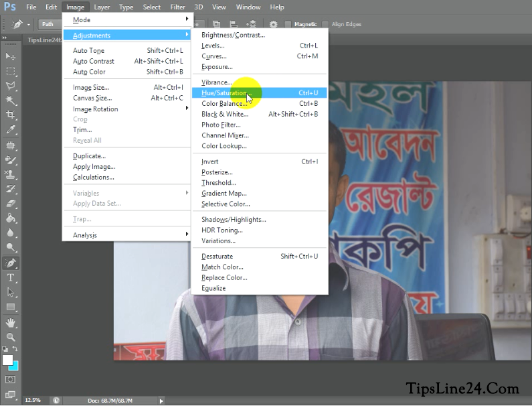Activate the Crop tool in toolbar
Viewport: 532px width, 406px height.
coord(11,115)
